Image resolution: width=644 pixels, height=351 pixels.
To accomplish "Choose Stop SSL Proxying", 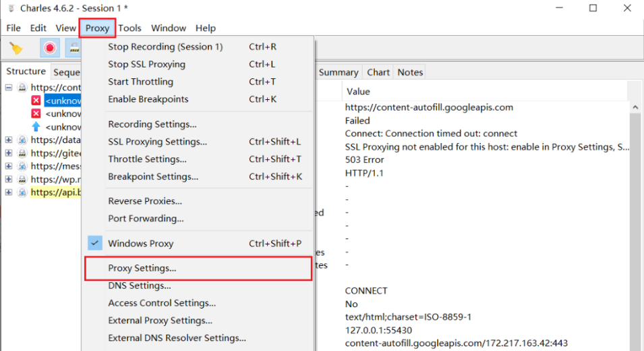I will 198,64.
